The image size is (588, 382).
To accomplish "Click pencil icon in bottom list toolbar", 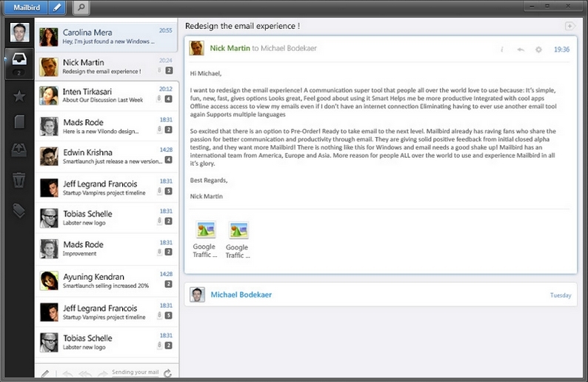I will [45, 373].
